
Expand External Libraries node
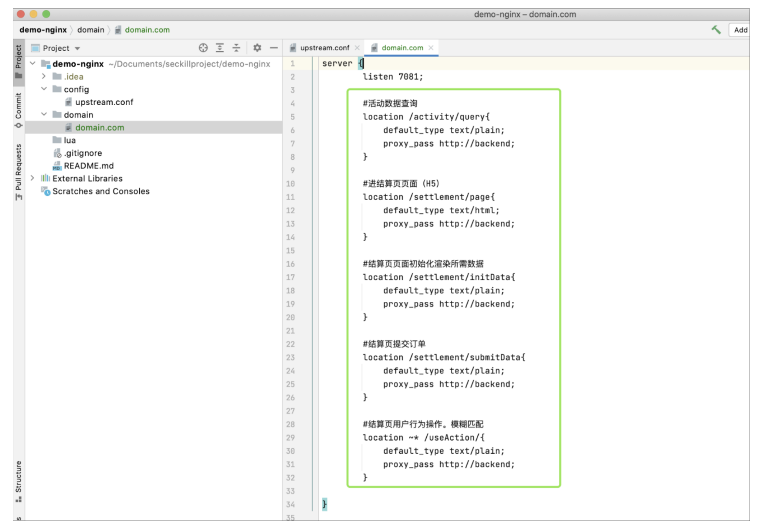pos(33,178)
